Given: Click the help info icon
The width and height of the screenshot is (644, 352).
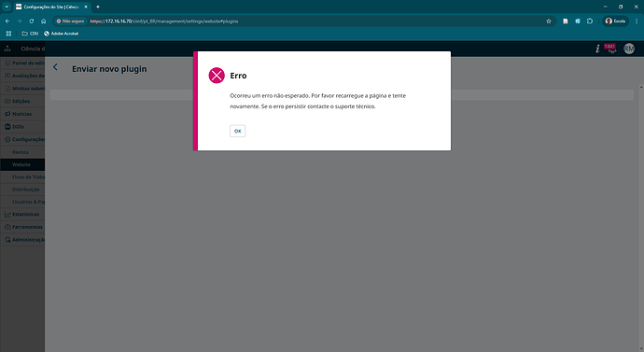Looking at the screenshot, I should pyautogui.click(x=597, y=49).
